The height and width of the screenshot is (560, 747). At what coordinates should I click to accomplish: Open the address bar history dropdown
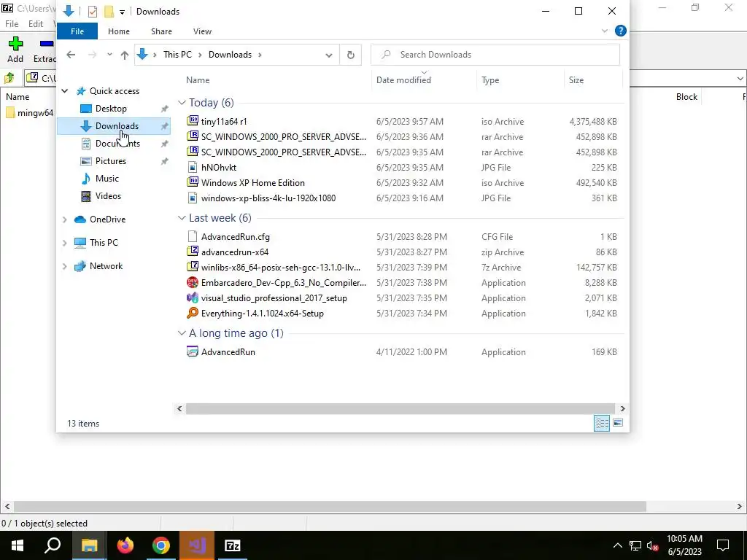(329, 55)
